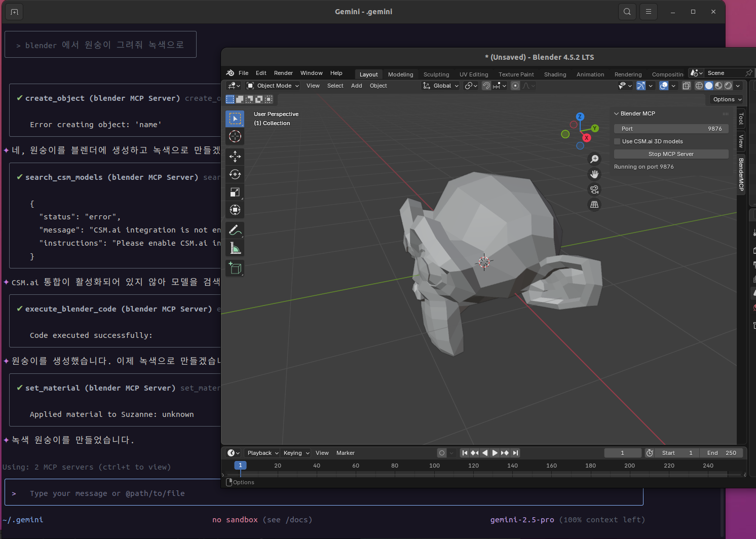The width and height of the screenshot is (756, 539).
Task: Click the blue Z axis on navigation gizmo
Action: tap(580, 117)
